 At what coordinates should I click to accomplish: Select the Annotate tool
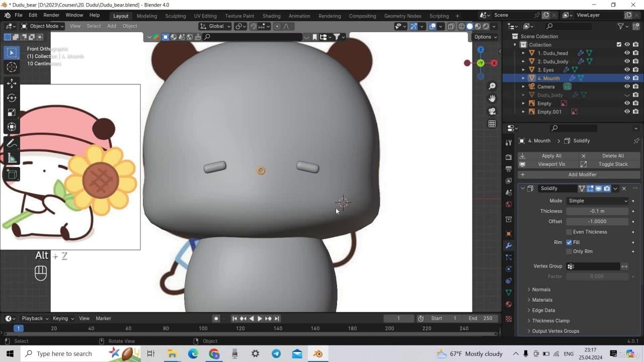click(x=12, y=144)
